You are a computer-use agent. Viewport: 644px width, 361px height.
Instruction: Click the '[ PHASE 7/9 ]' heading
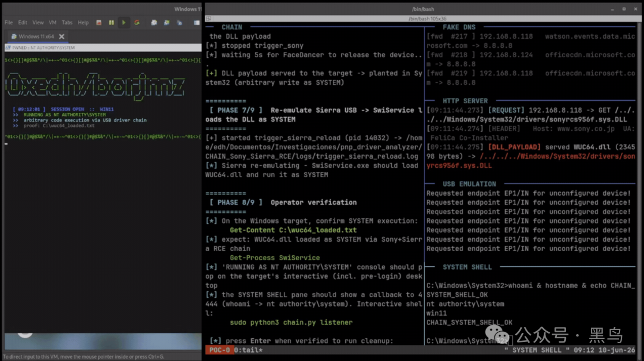(x=236, y=110)
